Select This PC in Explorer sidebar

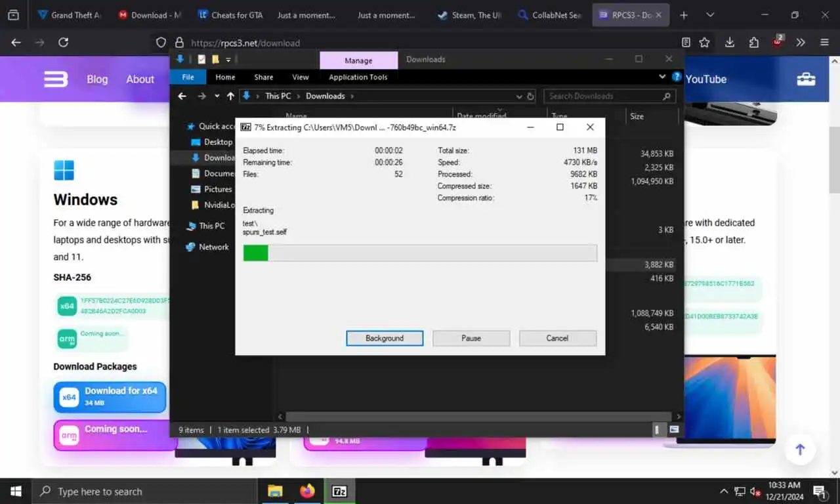click(x=205, y=226)
